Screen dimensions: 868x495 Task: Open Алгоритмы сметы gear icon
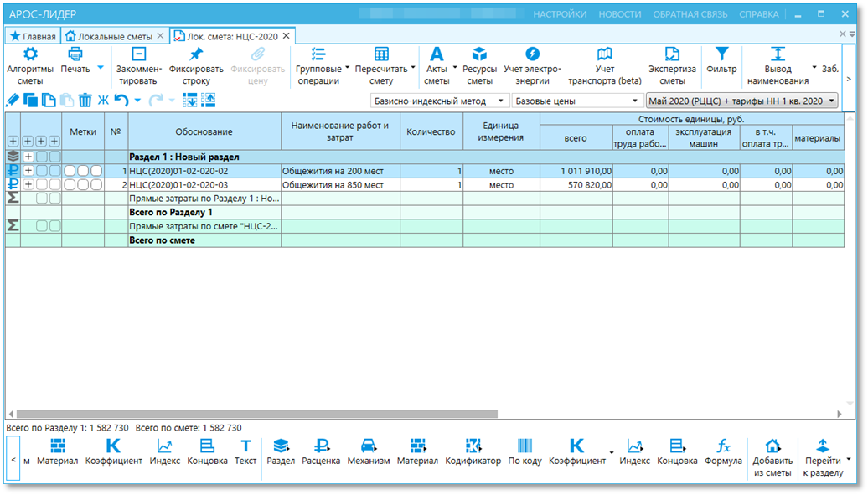(x=30, y=54)
